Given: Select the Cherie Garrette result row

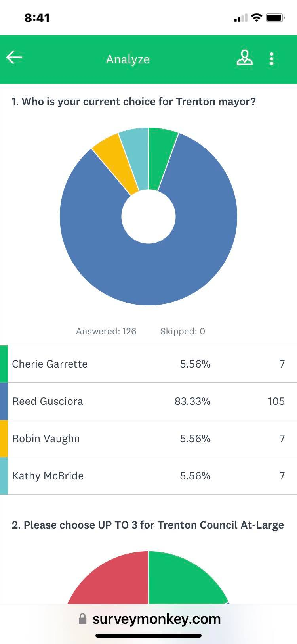Looking at the screenshot, I should 148,364.
